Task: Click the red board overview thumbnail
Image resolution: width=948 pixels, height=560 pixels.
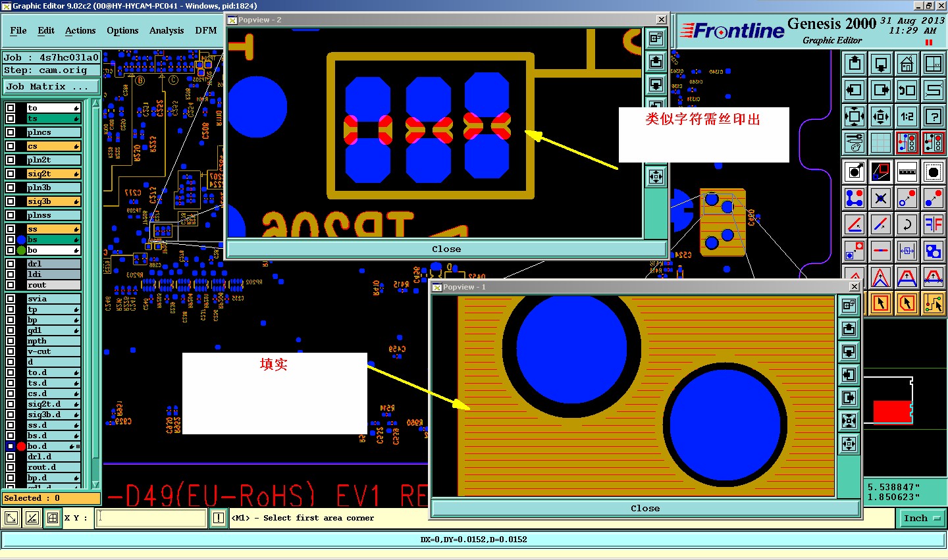Action: coord(892,411)
